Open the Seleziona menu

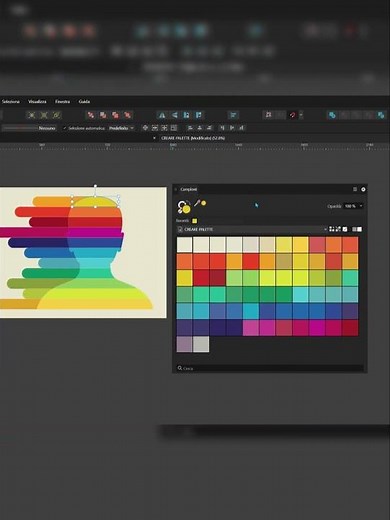[11, 101]
